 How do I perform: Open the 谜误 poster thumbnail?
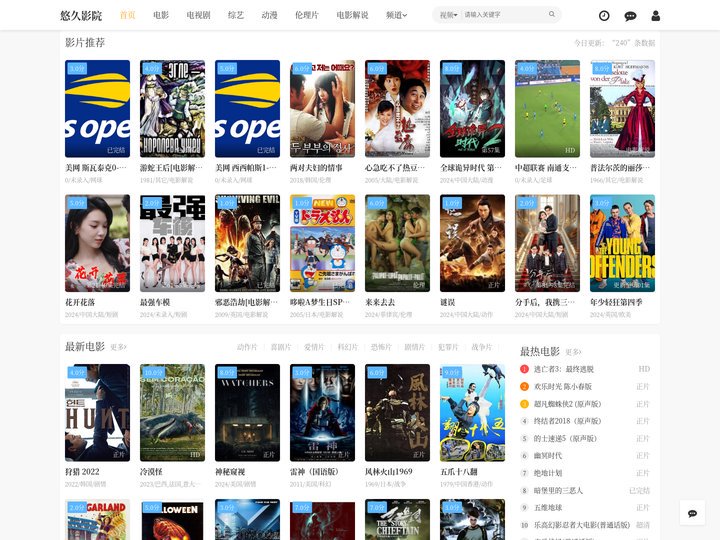[x=472, y=243]
